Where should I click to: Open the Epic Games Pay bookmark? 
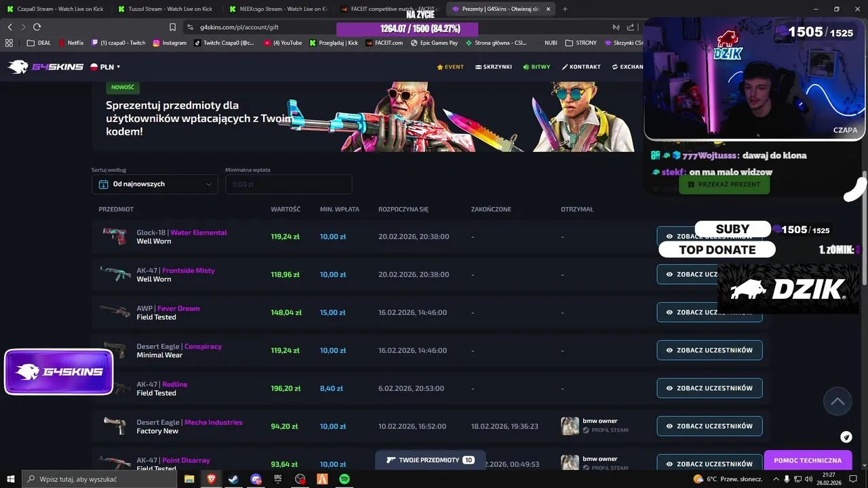click(434, 43)
